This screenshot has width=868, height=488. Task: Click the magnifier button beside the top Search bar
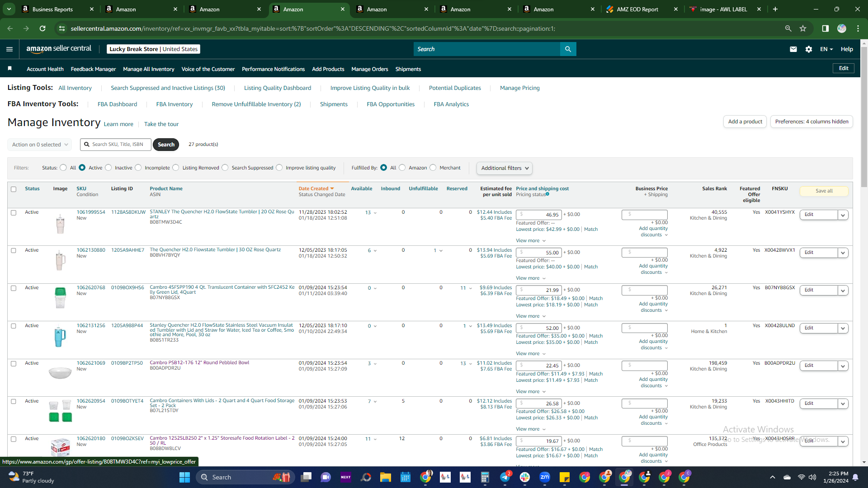click(568, 49)
